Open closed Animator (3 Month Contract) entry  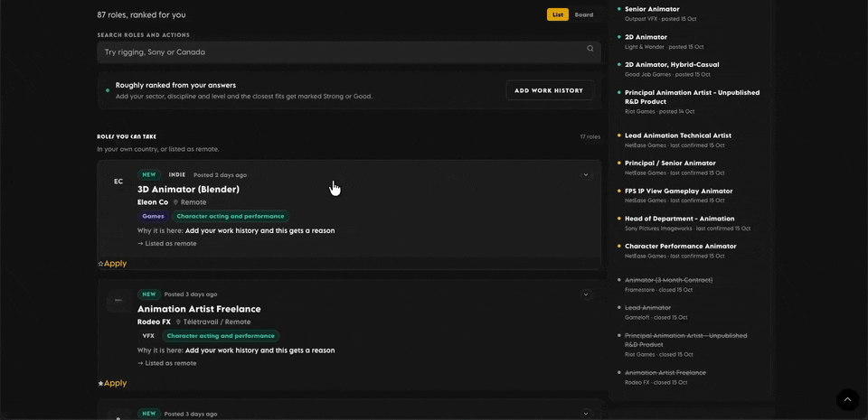(669, 280)
